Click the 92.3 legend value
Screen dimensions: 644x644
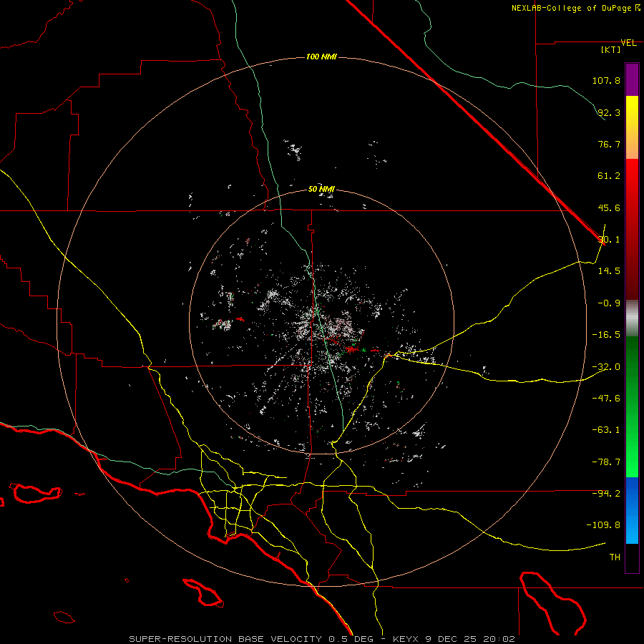pyautogui.click(x=609, y=112)
